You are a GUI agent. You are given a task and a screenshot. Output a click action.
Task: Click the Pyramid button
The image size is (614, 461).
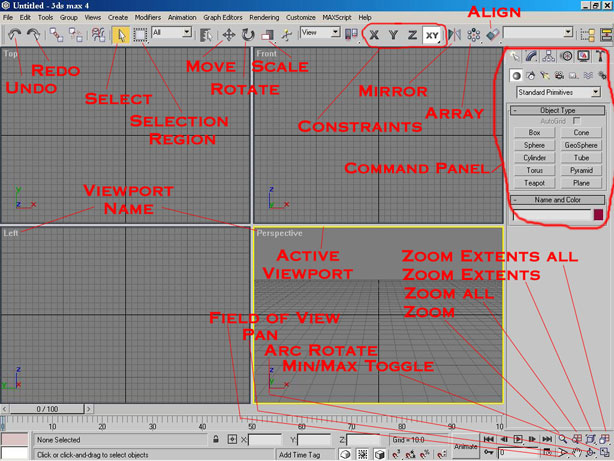click(581, 170)
